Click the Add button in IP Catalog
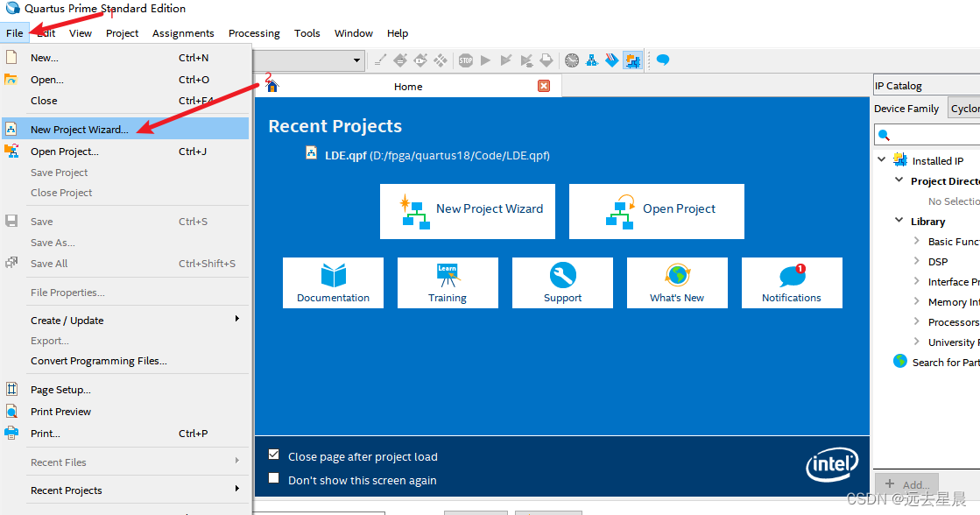The height and width of the screenshot is (515, 980). [907, 483]
